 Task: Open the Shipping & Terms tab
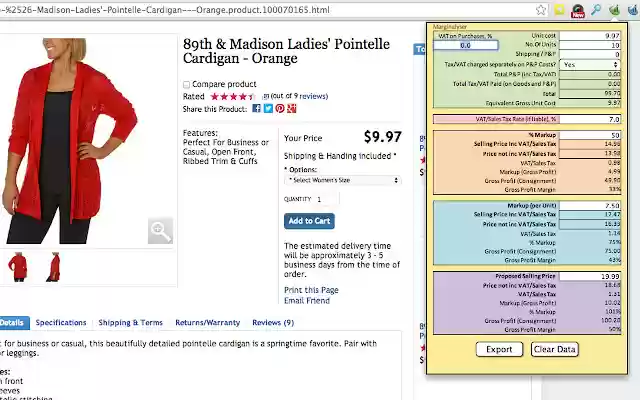pos(130,323)
